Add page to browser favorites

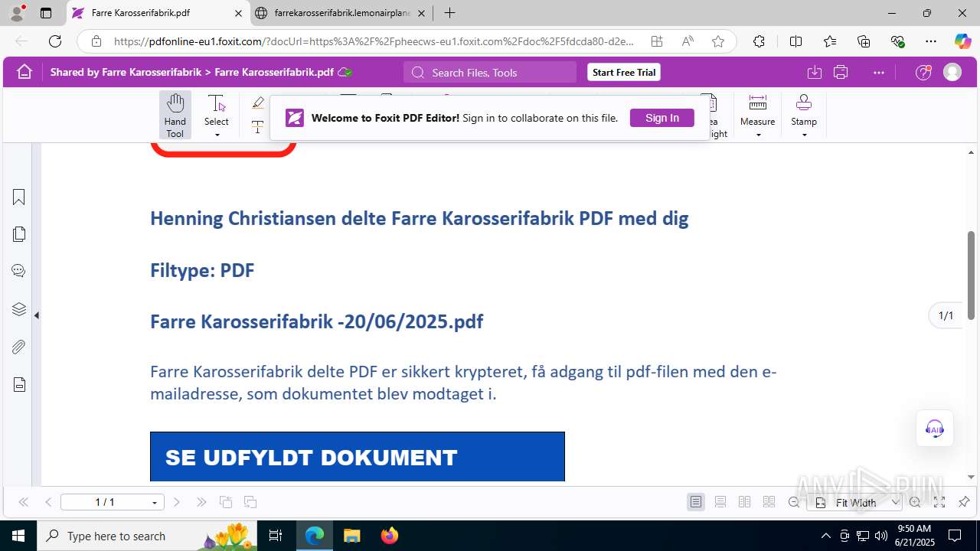pyautogui.click(x=718, y=41)
